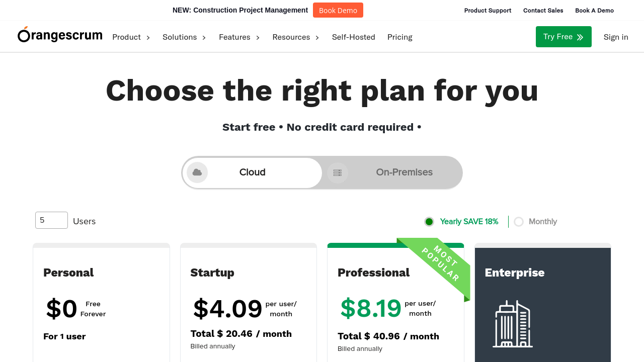Click the Sign in link
The height and width of the screenshot is (362, 644).
coord(616,37)
